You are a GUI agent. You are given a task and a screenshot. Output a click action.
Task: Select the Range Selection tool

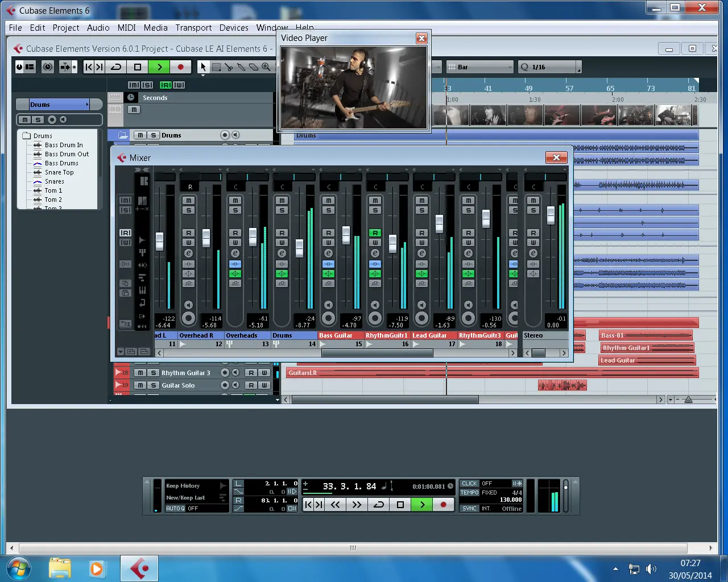point(216,67)
